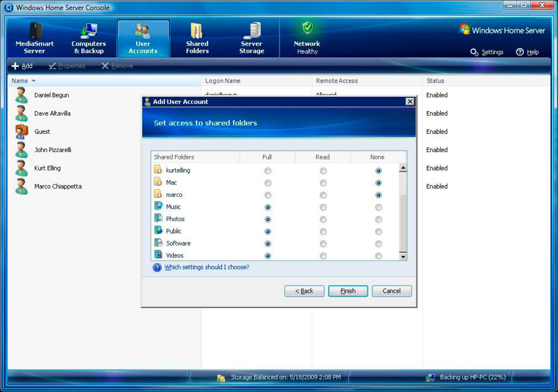558x392 pixels.
Task: Click the Add user toolbar button
Action: 22,66
